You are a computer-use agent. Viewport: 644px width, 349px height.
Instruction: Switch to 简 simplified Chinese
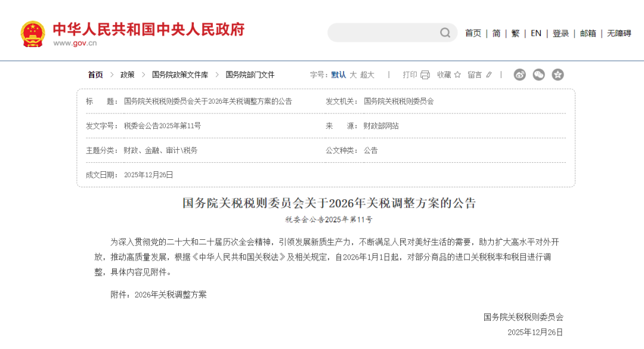pos(496,33)
